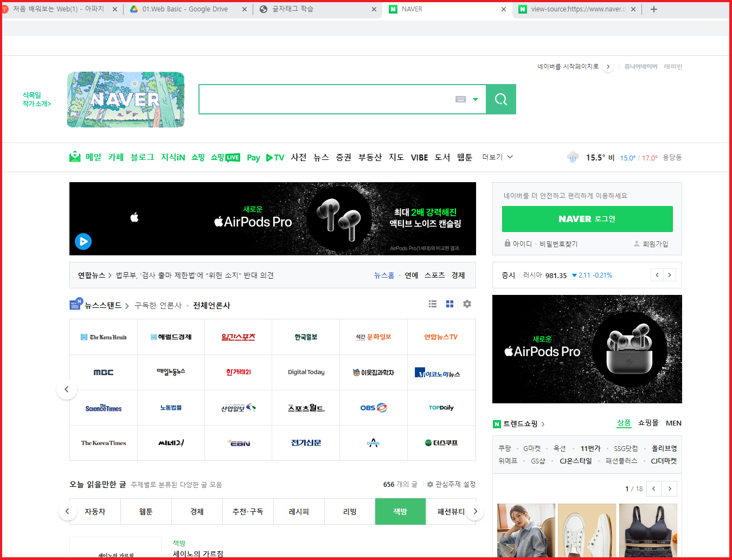Select the 웹툰 topic tab
This screenshot has height=560, width=732.
[146, 511]
